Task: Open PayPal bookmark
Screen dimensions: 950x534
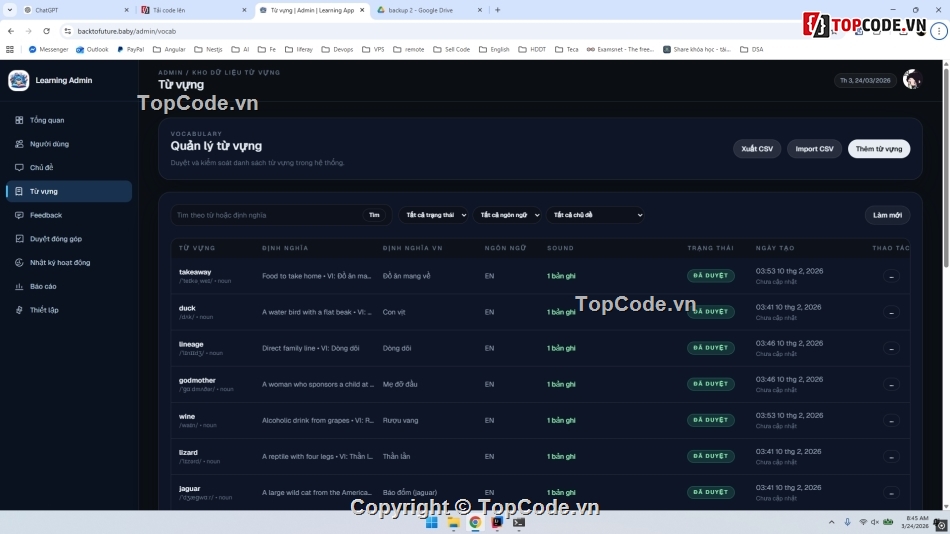Action: click(130, 50)
